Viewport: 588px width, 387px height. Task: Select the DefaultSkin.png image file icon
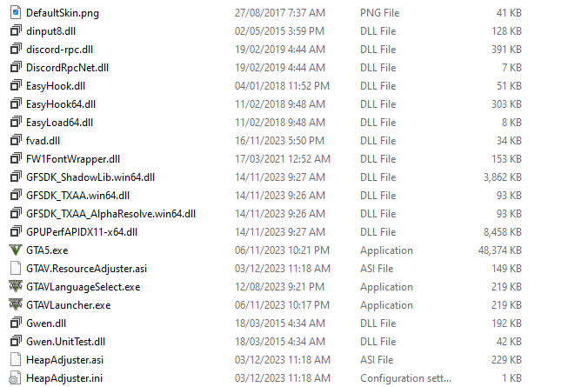click(16, 13)
